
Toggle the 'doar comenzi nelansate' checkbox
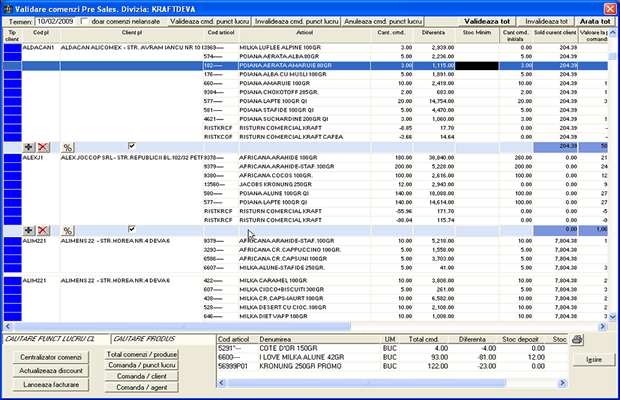click(x=84, y=21)
